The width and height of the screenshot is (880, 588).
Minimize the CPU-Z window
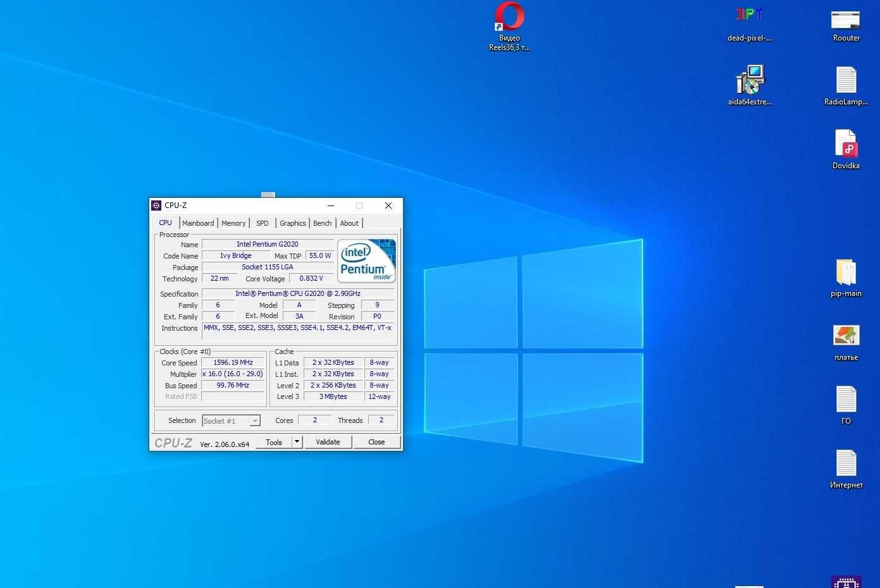coord(331,205)
